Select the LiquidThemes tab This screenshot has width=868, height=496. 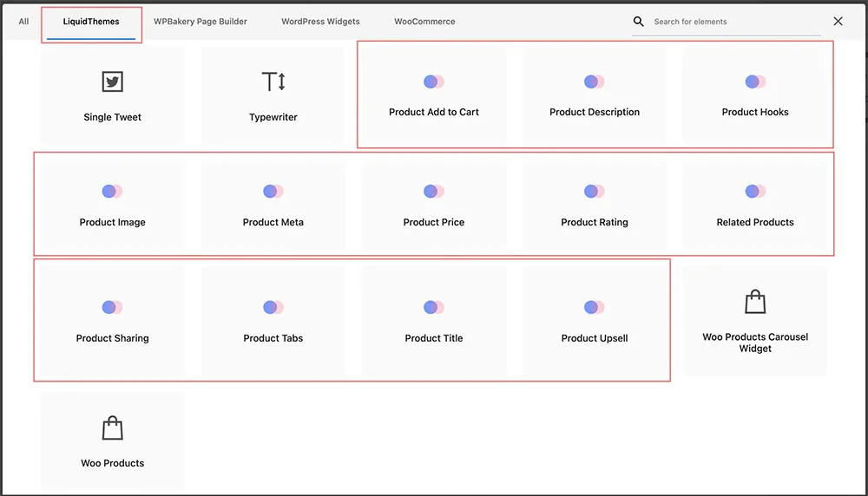[x=91, y=22]
